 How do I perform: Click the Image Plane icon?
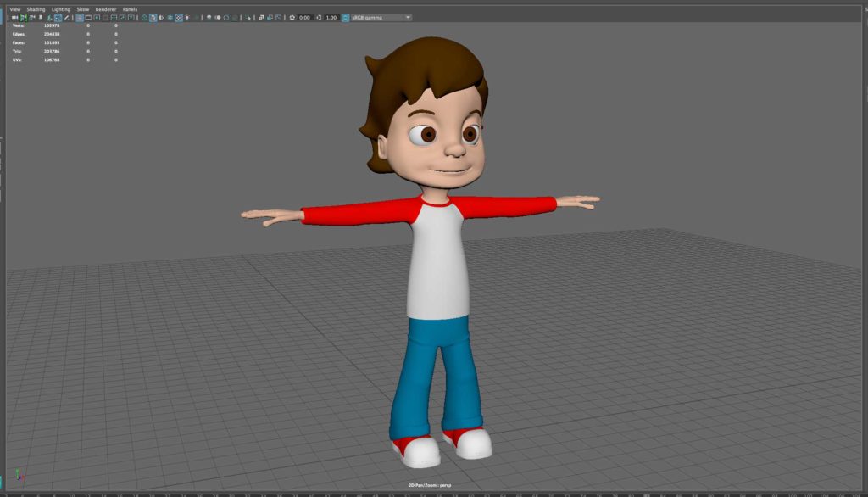[x=49, y=17]
